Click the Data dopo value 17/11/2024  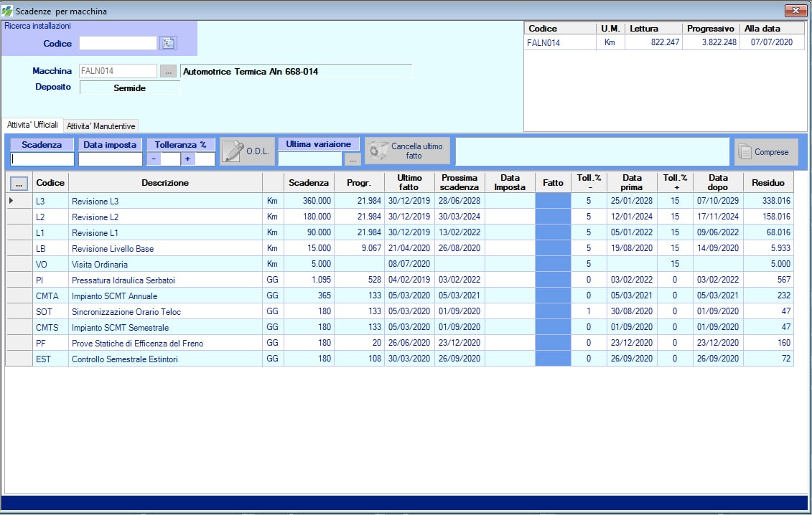click(718, 217)
